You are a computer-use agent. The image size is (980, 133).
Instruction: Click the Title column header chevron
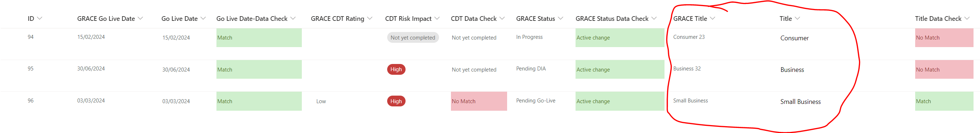coord(797,18)
